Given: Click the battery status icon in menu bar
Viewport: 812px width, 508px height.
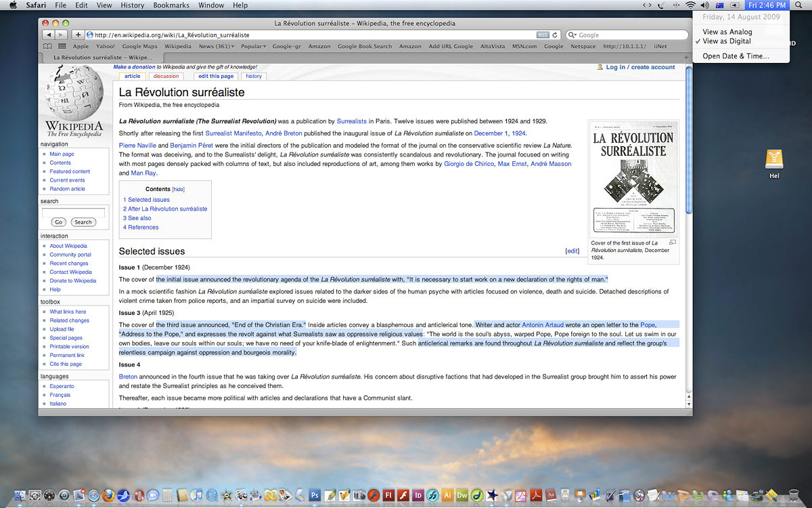Looking at the screenshot, I should coord(735,5).
